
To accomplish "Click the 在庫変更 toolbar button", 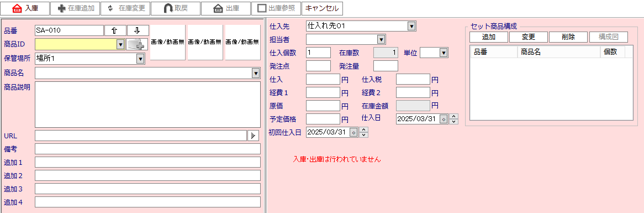I will point(125,8).
